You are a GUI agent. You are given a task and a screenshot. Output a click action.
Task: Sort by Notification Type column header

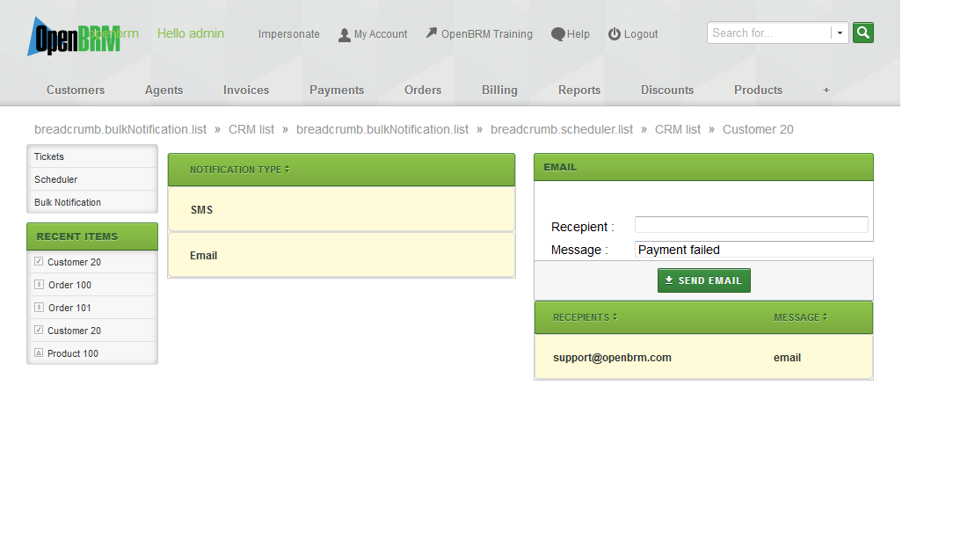pos(239,170)
